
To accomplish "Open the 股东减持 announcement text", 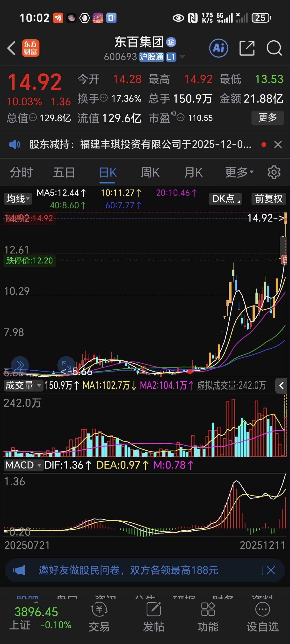I will [x=140, y=145].
